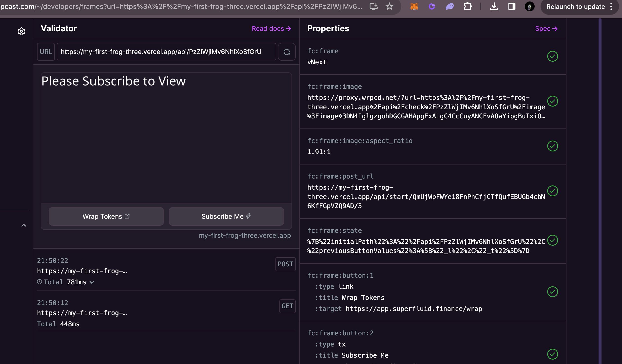The width and height of the screenshot is (622, 364).
Task: Click the Wrap Tokens title value in Properties
Action: click(363, 298)
